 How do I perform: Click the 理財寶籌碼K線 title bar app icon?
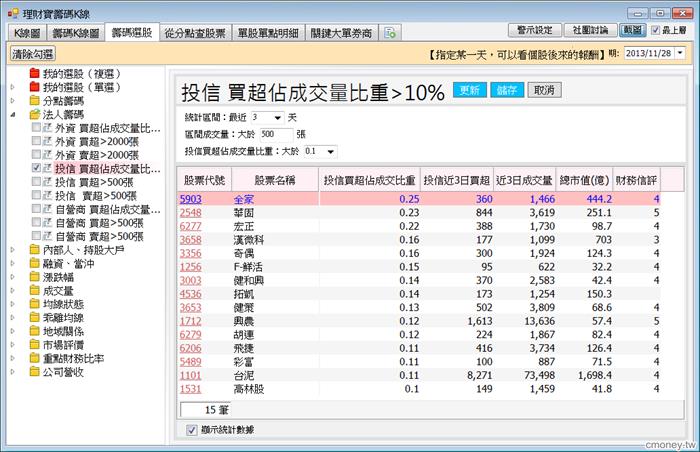point(13,13)
